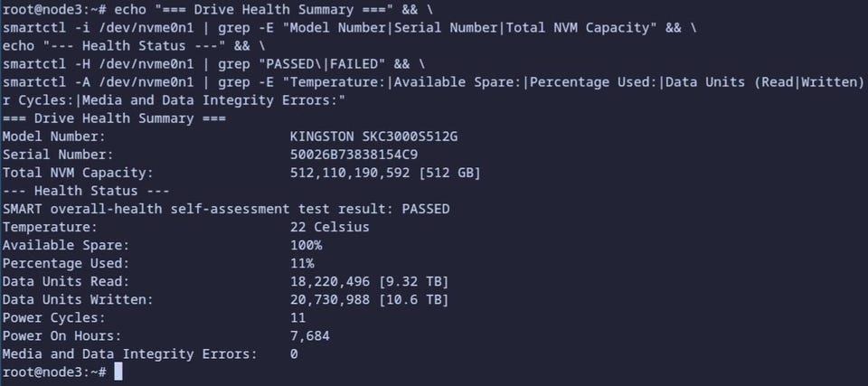Click the "=== Drive Health Summary ===" output line

[x=110, y=118]
